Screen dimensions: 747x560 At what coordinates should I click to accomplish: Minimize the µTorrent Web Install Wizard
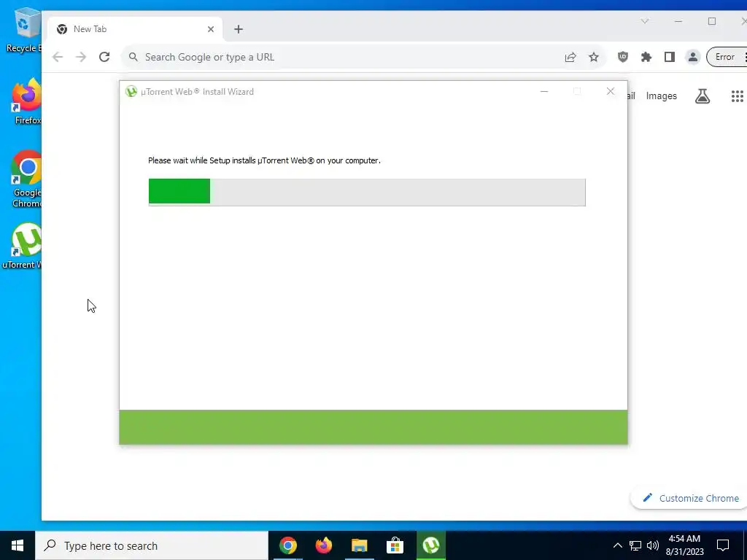[x=544, y=91]
